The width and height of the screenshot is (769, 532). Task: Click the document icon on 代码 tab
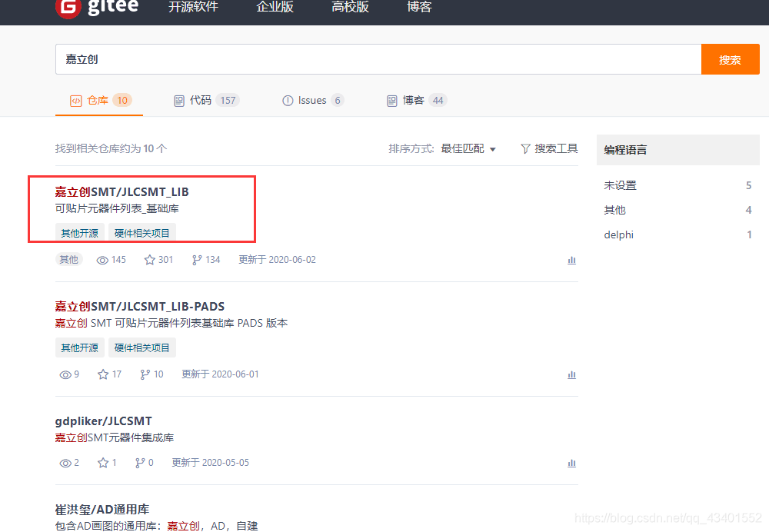(x=179, y=101)
